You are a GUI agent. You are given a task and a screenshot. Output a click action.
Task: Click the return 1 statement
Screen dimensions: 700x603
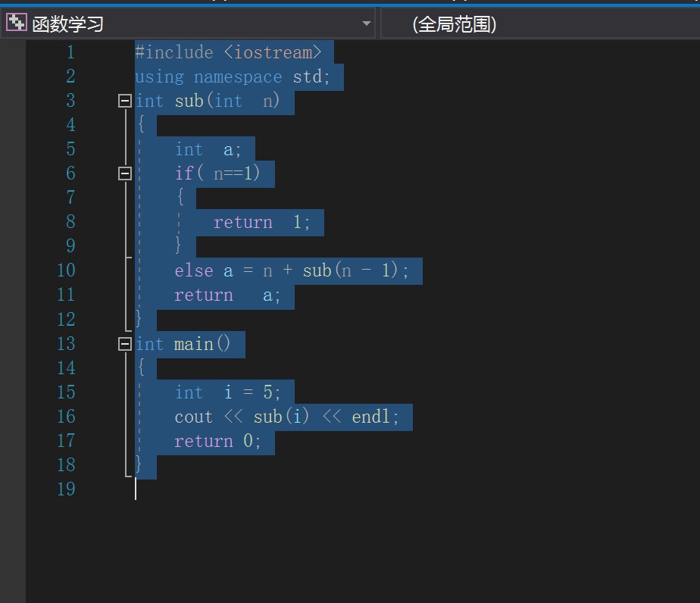coord(261,222)
